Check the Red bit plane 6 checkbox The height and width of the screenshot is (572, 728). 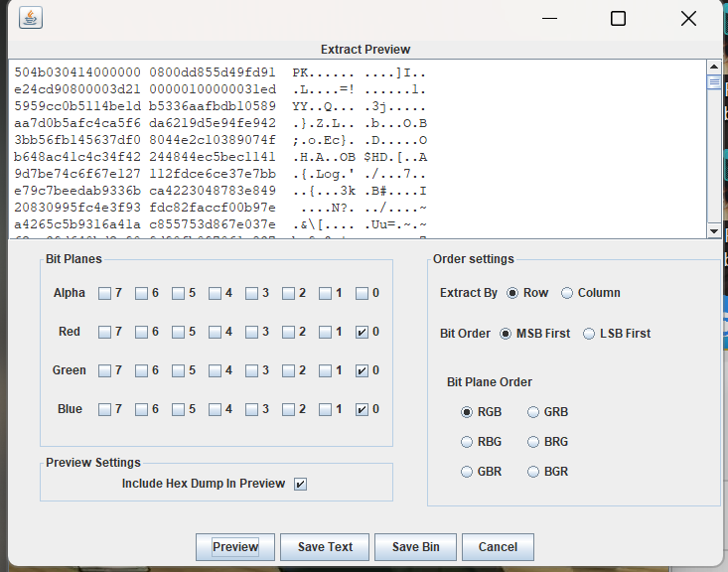coord(142,332)
